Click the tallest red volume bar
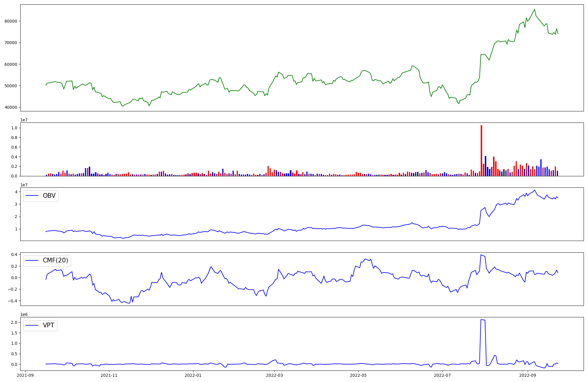Screen dimensions: 588x382 point(481,150)
